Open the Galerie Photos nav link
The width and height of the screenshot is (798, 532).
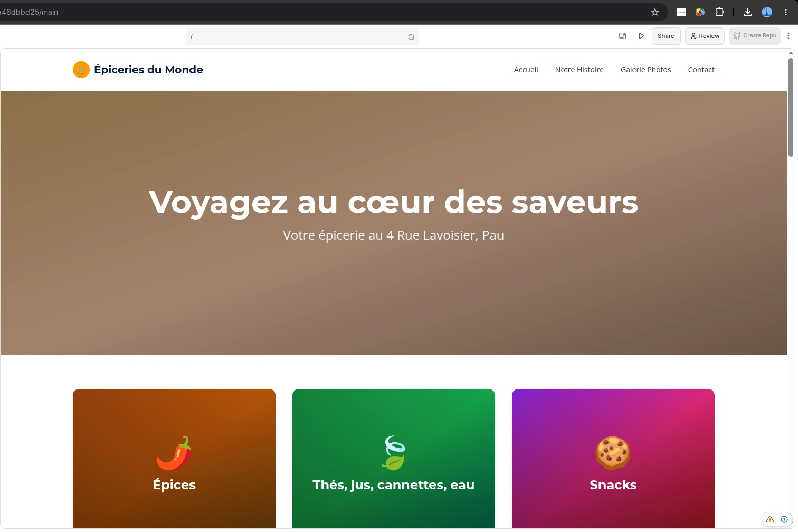tap(646, 70)
